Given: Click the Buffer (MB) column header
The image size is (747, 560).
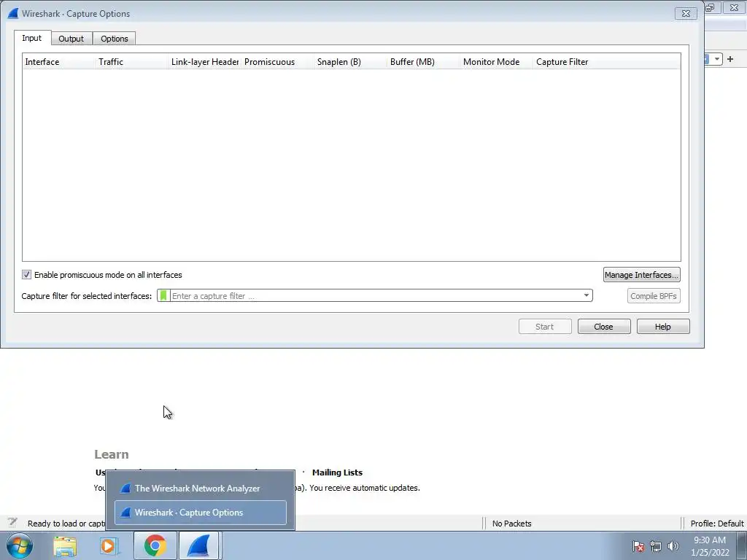Looking at the screenshot, I should [424, 62].
